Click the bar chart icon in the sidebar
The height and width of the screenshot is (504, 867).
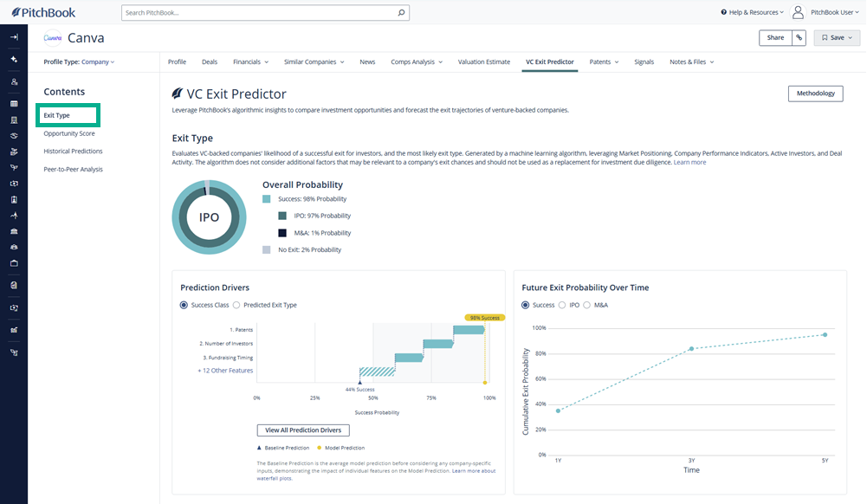point(14,330)
